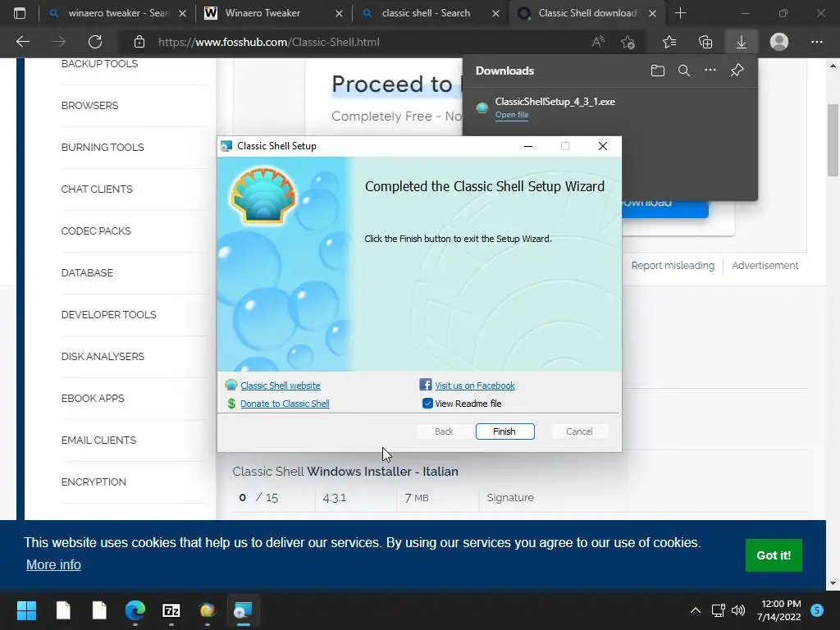840x630 pixels.
Task: Open Edge Settings and more menu
Action: point(816,42)
